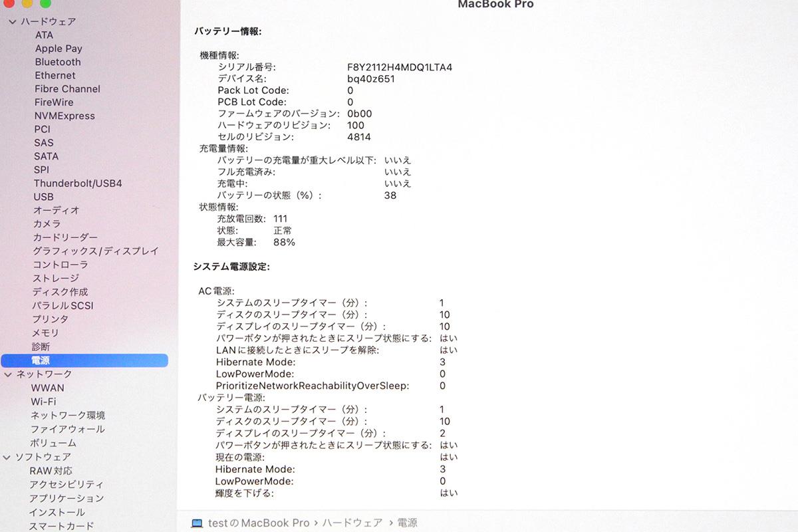
Task: Click the 輝度を下げる label
Action: [245, 493]
